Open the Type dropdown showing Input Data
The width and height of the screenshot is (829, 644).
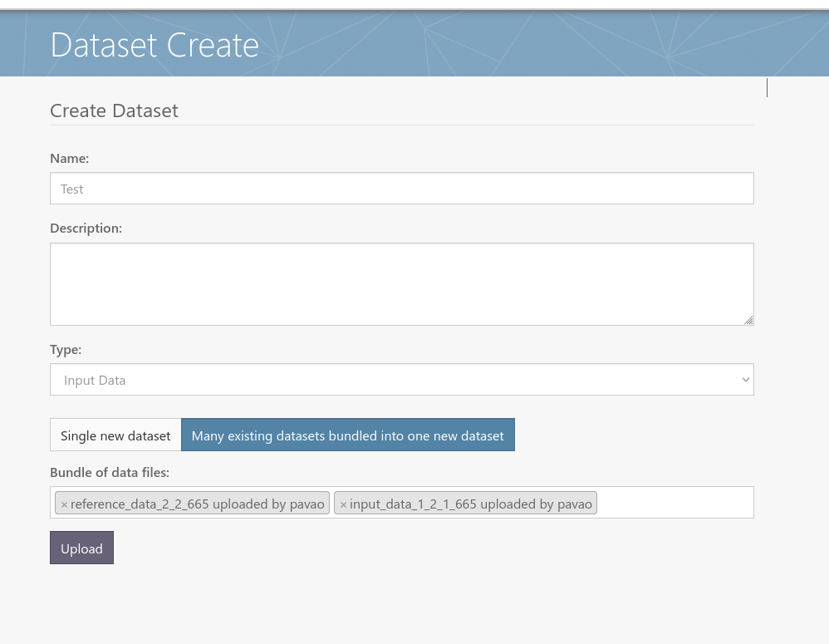402,380
